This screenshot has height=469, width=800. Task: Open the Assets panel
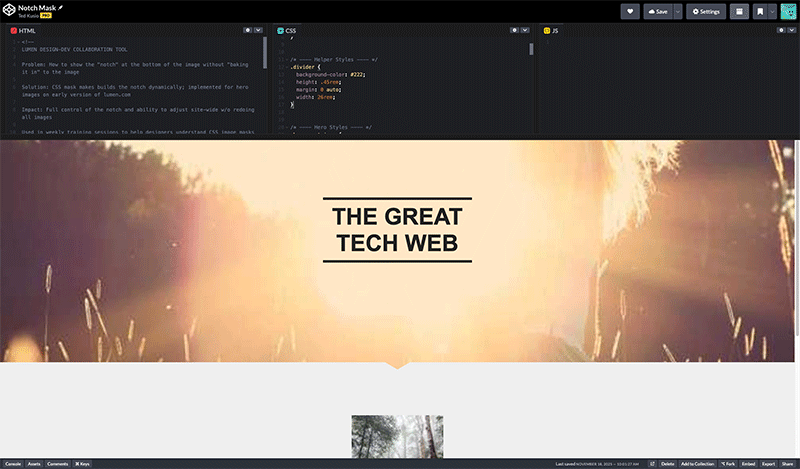34,464
